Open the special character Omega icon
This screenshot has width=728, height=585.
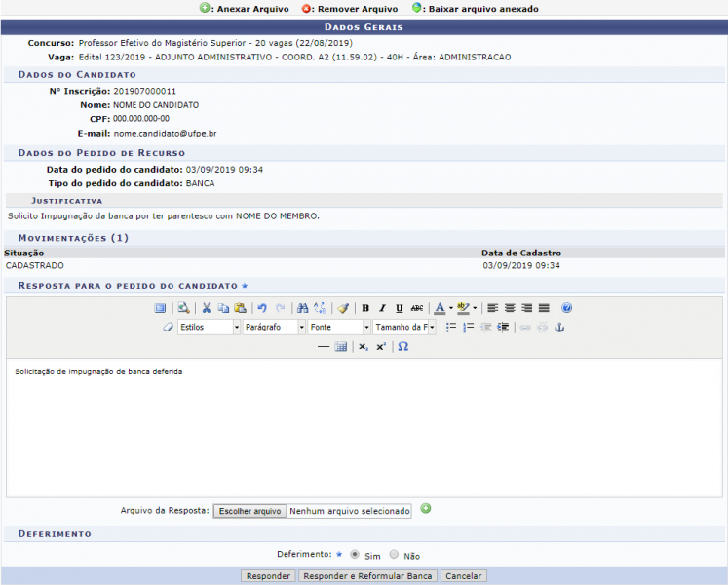pyautogui.click(x=402, y=346)
